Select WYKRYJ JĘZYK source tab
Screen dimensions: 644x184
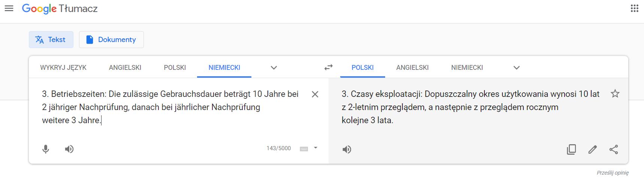click(x=63, y=68)
